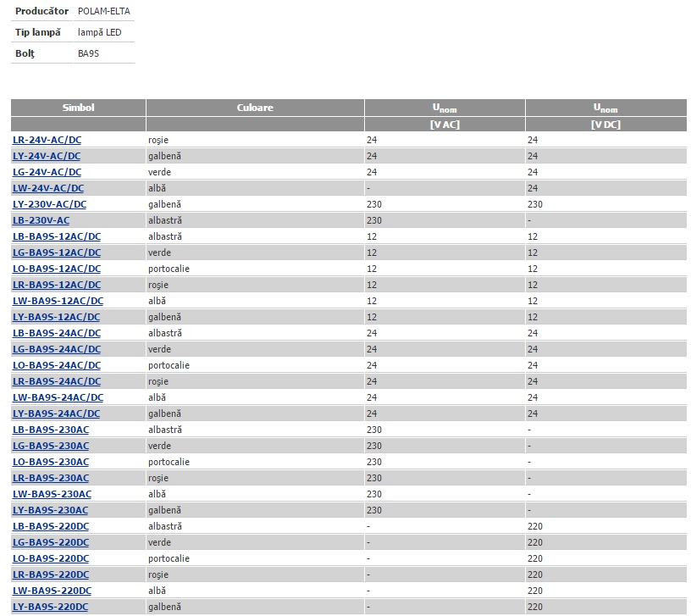This screenshot has height=616, width=691.
Task: Click the LW-BA9S-12AC/DC link
Action: click(x=58, y=301)
